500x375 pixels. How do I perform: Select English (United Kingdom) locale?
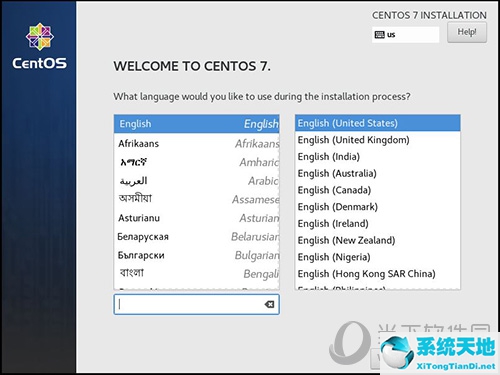(378, 140)
